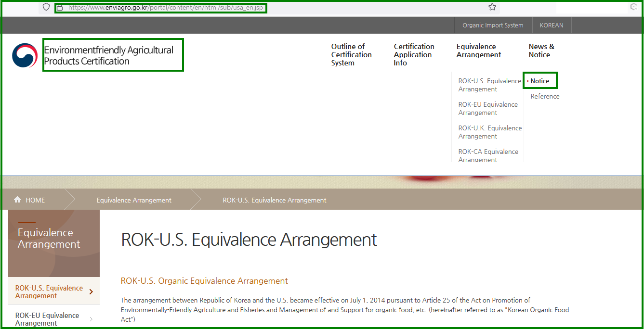644x329 pixels.
Task: Click the shield tracking protection icon
Action: (x=46, y=7)
